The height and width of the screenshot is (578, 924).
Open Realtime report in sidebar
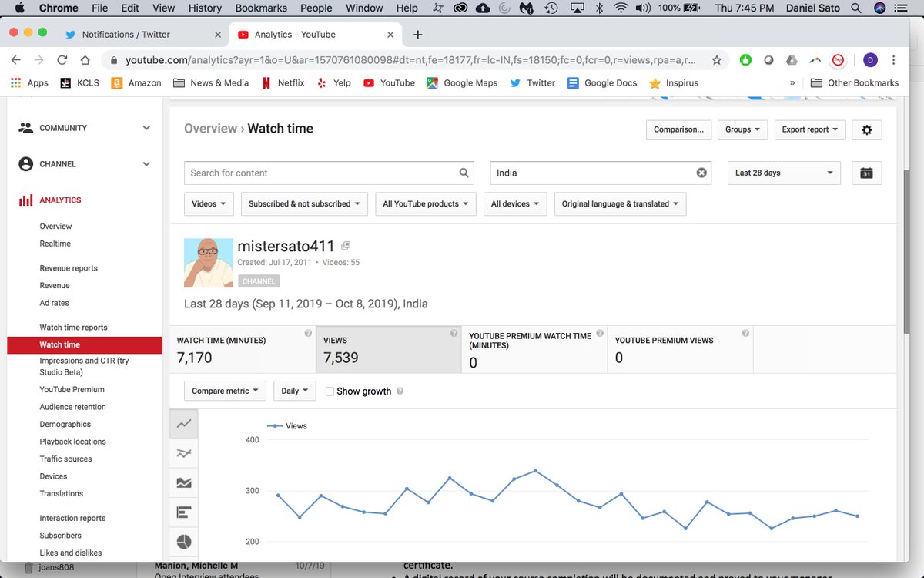click(55, 244)
